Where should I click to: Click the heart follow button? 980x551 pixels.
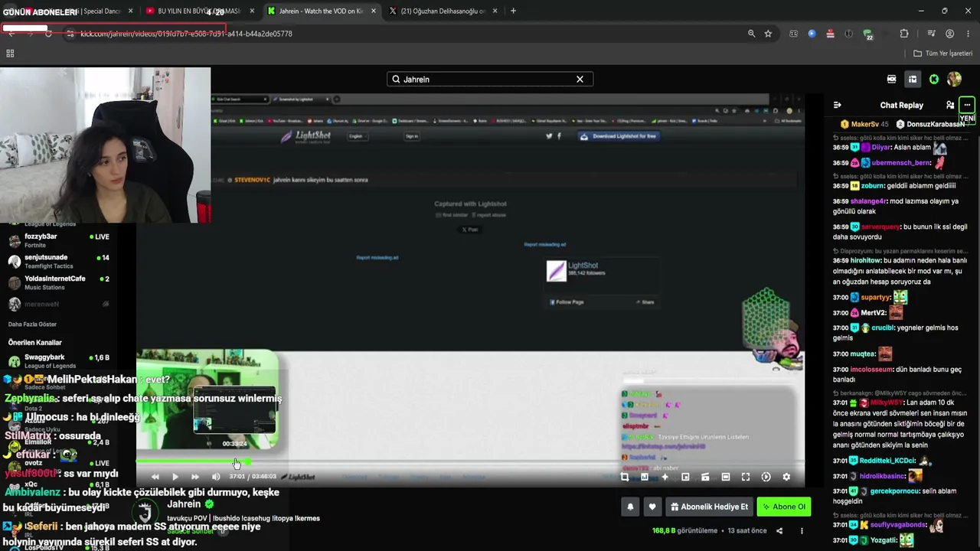(x=652, y=507)
